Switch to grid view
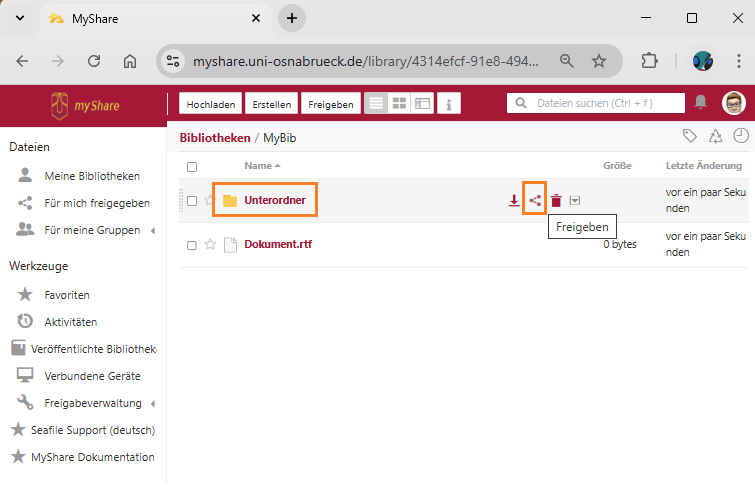755x495 pixels. (399, 103)
